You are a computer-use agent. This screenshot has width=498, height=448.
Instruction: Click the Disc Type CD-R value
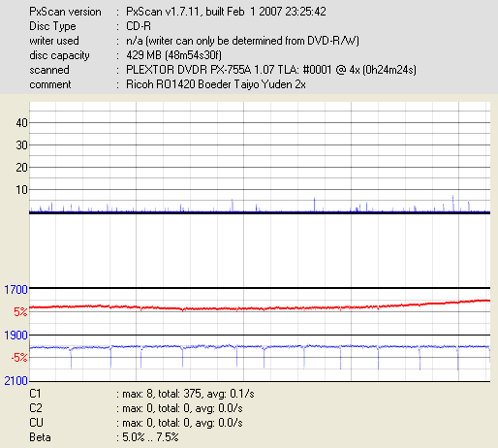coord(139,26)
